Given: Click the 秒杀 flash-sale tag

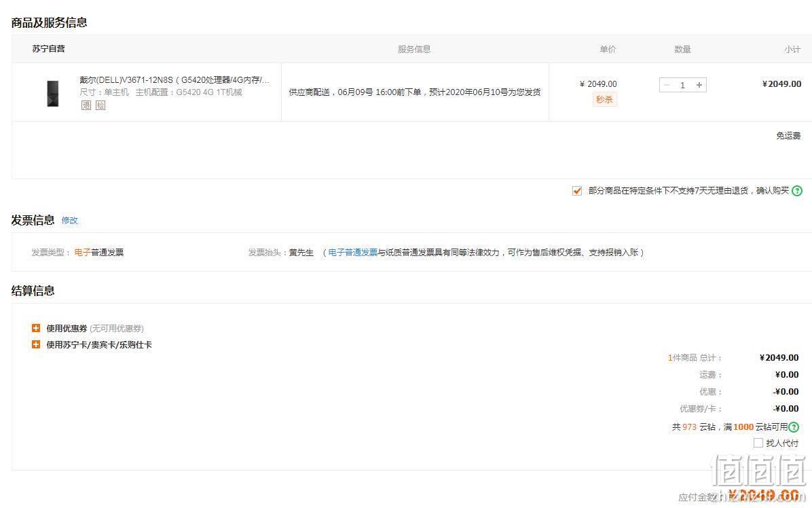Looking at the screenshot, I should click(604, 99).
